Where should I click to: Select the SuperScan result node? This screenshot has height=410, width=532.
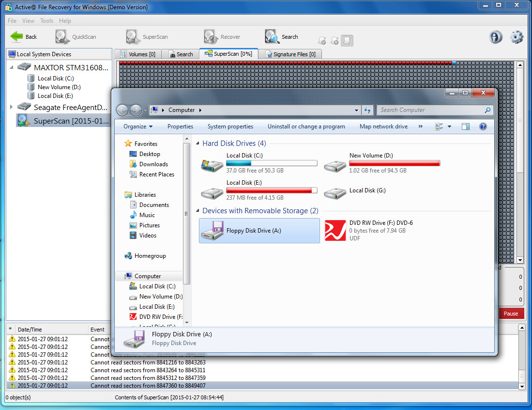(64, 121)
